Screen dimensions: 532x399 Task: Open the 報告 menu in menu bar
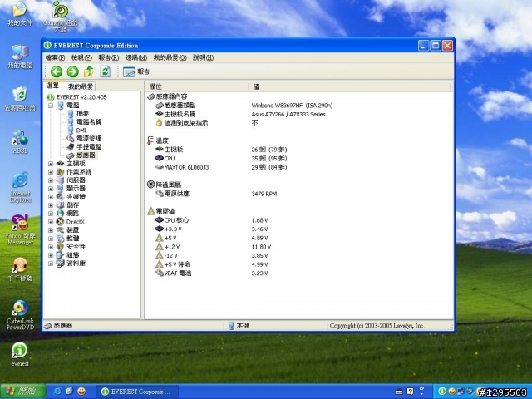coord(109,57)
